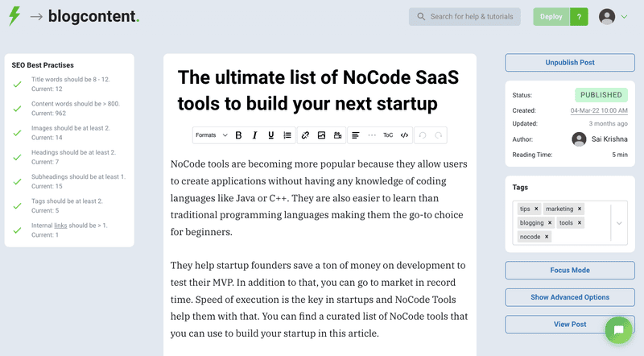The width and height of the screenshot is (644, 356).
Task: Open the user avatar account menu
Action: tap(613, 17)
